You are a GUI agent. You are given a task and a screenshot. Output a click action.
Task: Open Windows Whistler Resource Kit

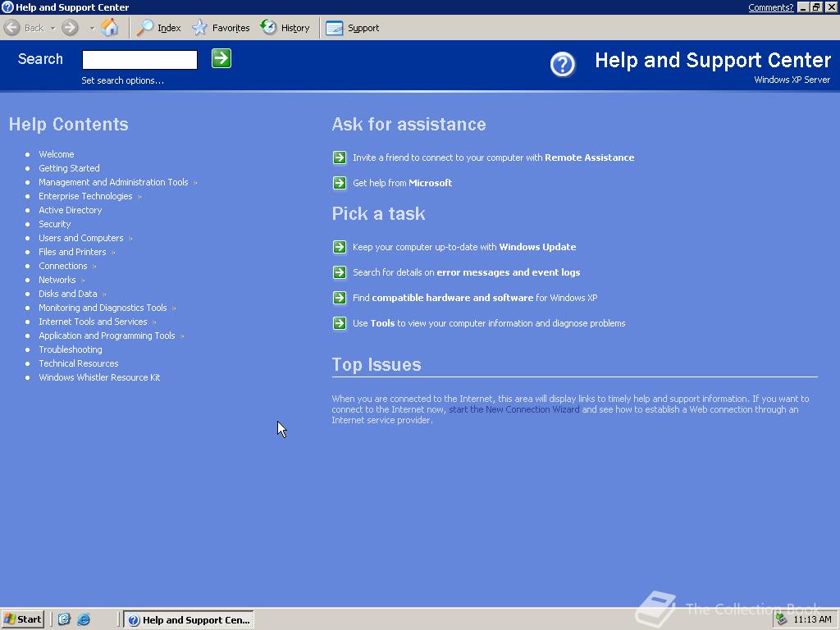point(99,377)
